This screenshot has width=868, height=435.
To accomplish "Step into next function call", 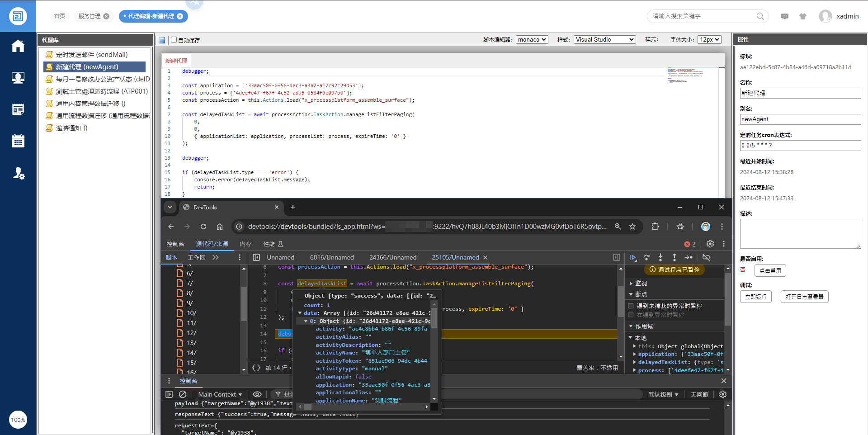I will pos(660,257).
